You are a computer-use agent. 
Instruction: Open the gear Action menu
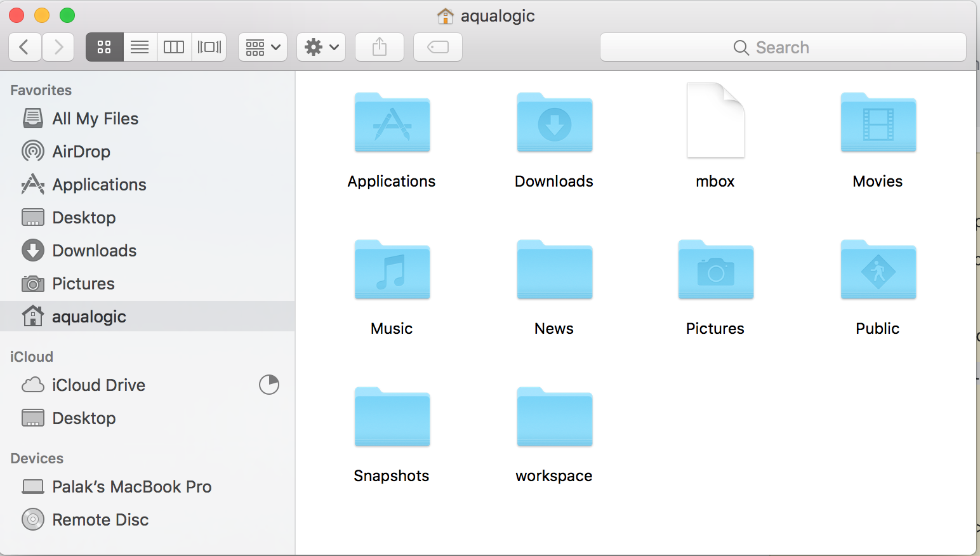(x=321, y=47)
